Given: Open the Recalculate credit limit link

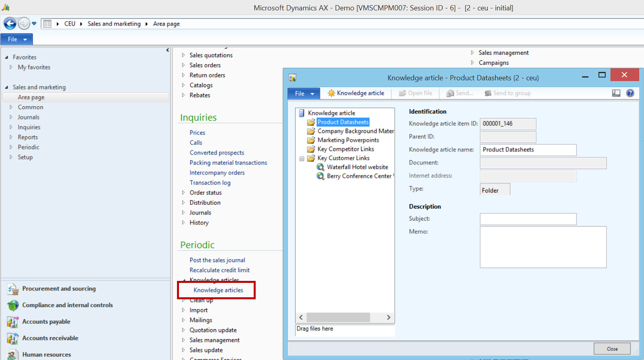Looking at the screenshot, I should click(x=219, y=270).
